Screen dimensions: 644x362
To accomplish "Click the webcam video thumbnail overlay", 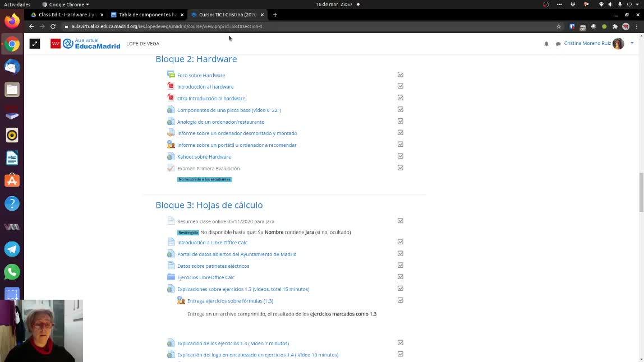I will [42, 331].
